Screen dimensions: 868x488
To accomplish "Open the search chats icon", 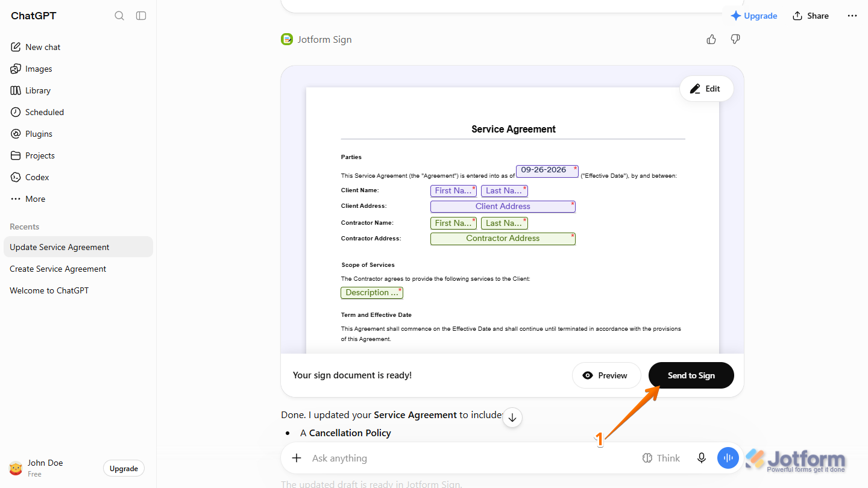I will pyautogui.click(x=119, y=16).
